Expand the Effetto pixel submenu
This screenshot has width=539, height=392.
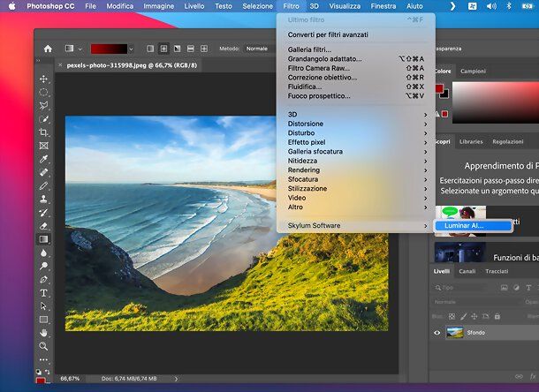[356, 142]
